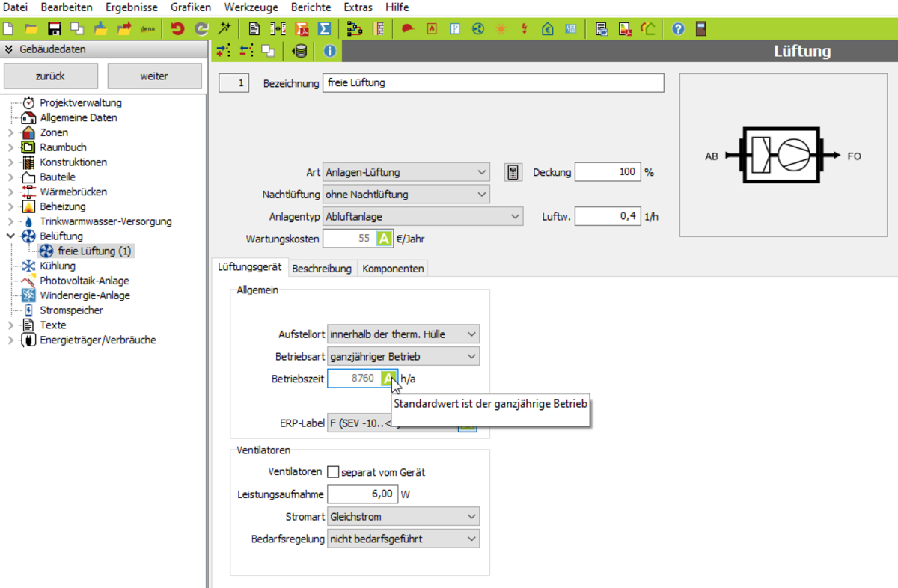This screenshot has width=898, height=588.
Task: Click the 'zurück' button
Action: (50, 76)
